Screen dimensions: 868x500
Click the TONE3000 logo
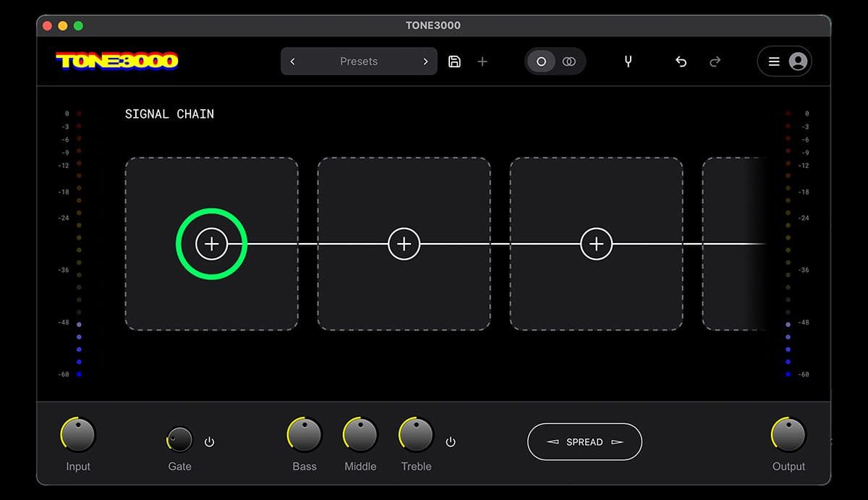(x=117, y=61)
